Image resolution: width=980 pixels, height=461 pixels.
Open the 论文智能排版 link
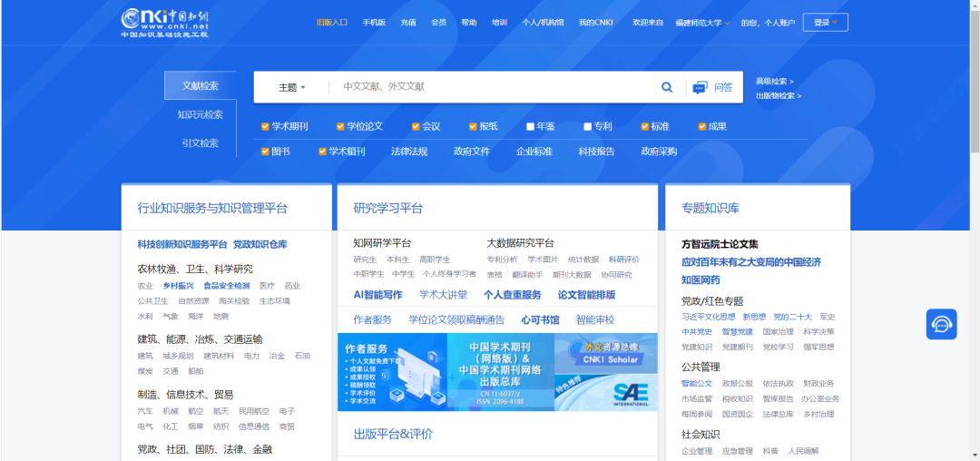587,295
